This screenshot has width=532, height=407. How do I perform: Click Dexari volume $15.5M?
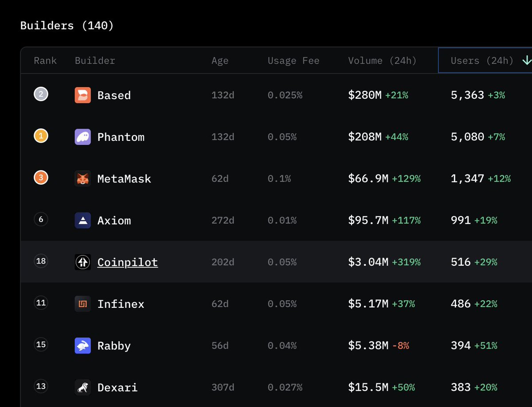tap(368, 387)
